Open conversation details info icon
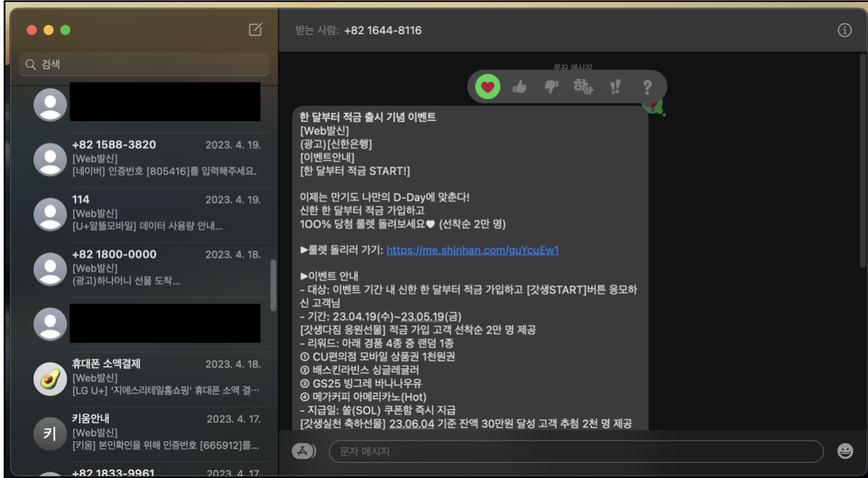868x478 pixels. tap(844, 30)
